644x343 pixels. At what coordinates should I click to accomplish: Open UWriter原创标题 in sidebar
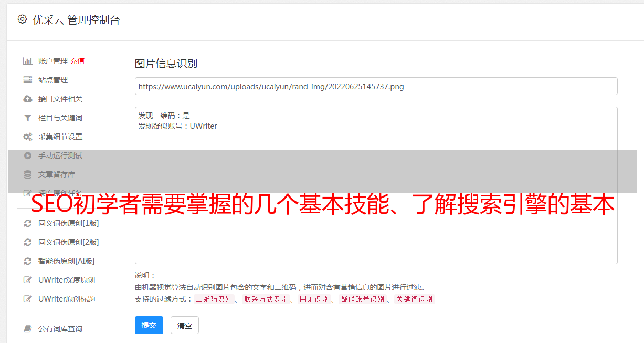pyautogui.click(x=67, y=299)
